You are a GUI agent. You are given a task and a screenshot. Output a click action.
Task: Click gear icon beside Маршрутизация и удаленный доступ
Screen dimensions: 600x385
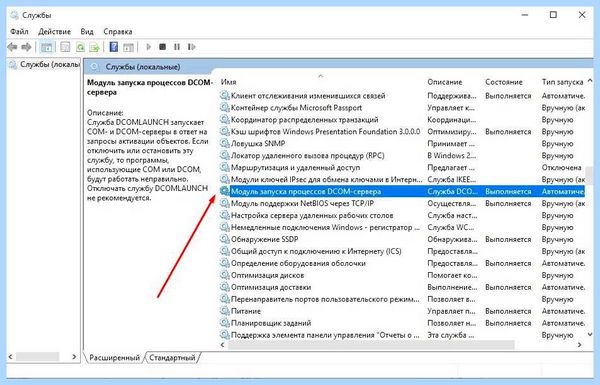click(x=225, y=167)
